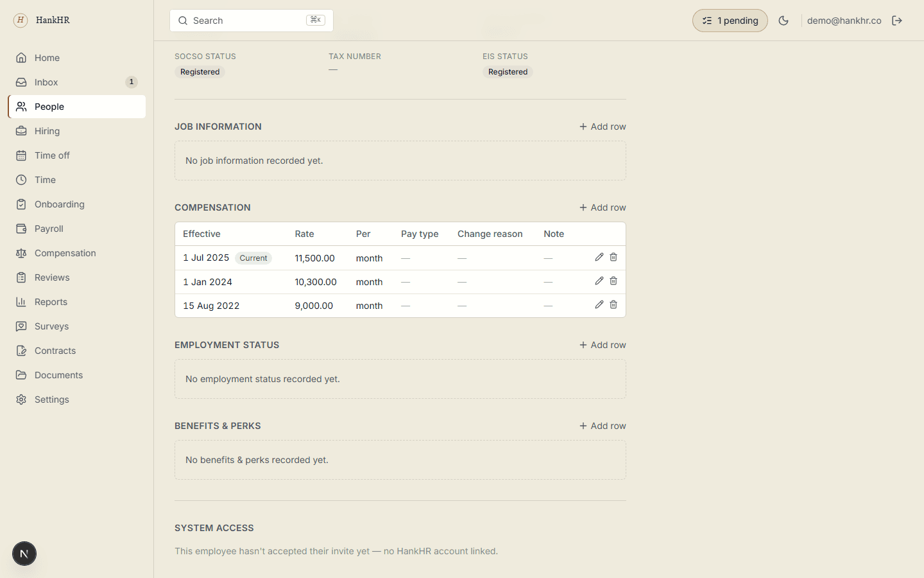Open the 1 pending tasks button
Screen dimensions: 924x578
point(730,21)
